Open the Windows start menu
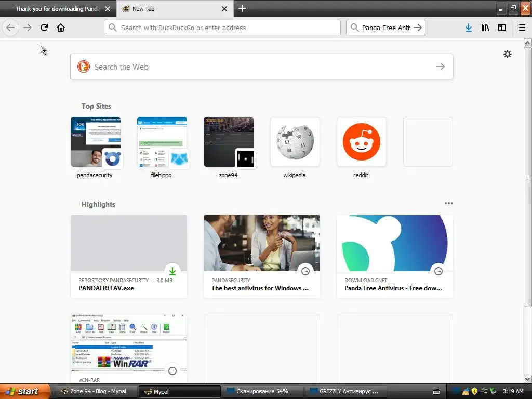 click(x=25, y=391)
